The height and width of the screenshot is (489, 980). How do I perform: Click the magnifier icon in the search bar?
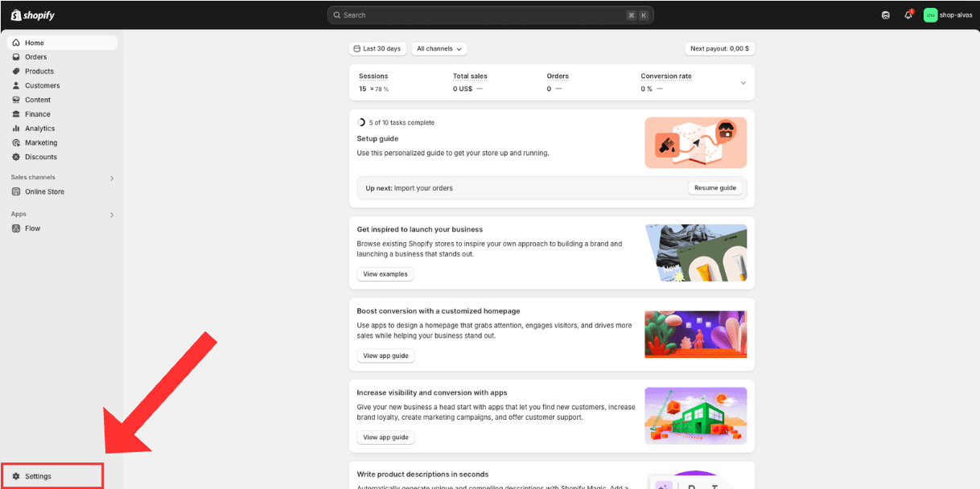point(337,15)
